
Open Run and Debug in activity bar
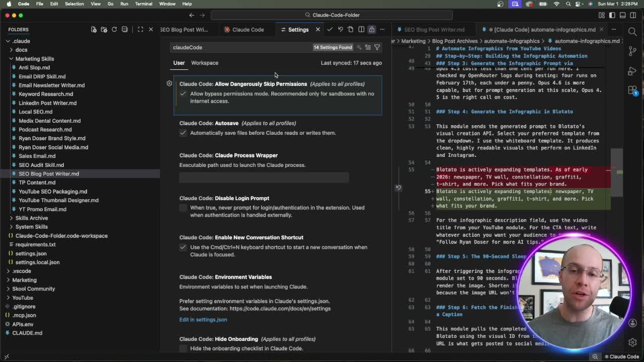point(632,71)
